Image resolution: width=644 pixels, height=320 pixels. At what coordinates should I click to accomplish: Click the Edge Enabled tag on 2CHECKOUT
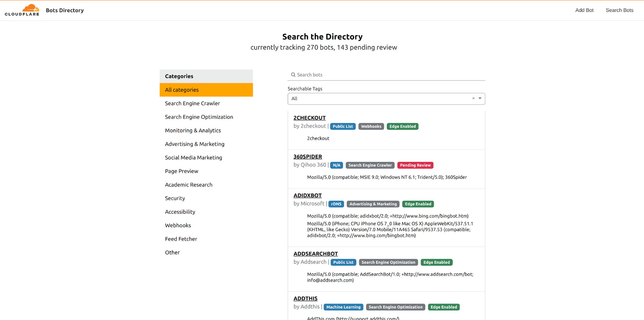pyautogui.click(x=402, y=127)
